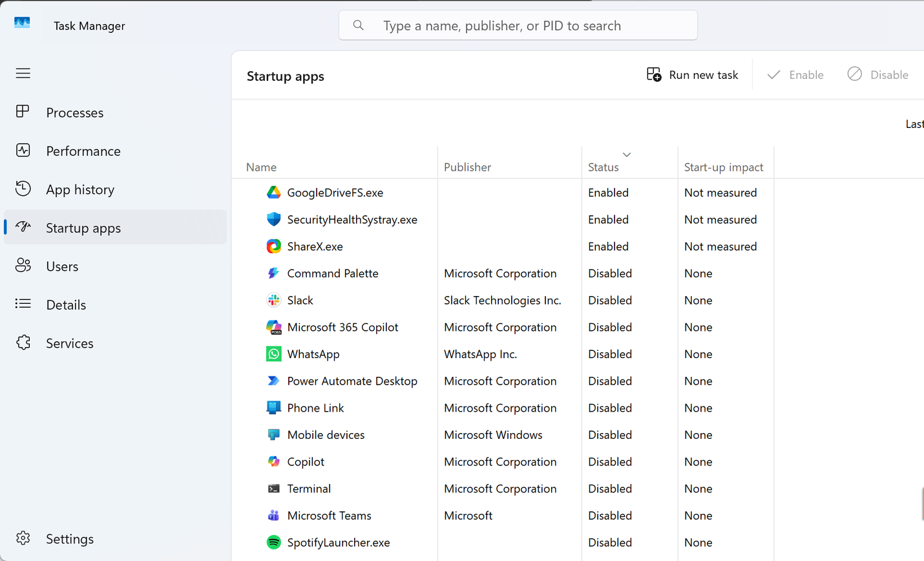Click the Command Palette icon
Viewport: 924px width, 561px height.
(274, 273)
